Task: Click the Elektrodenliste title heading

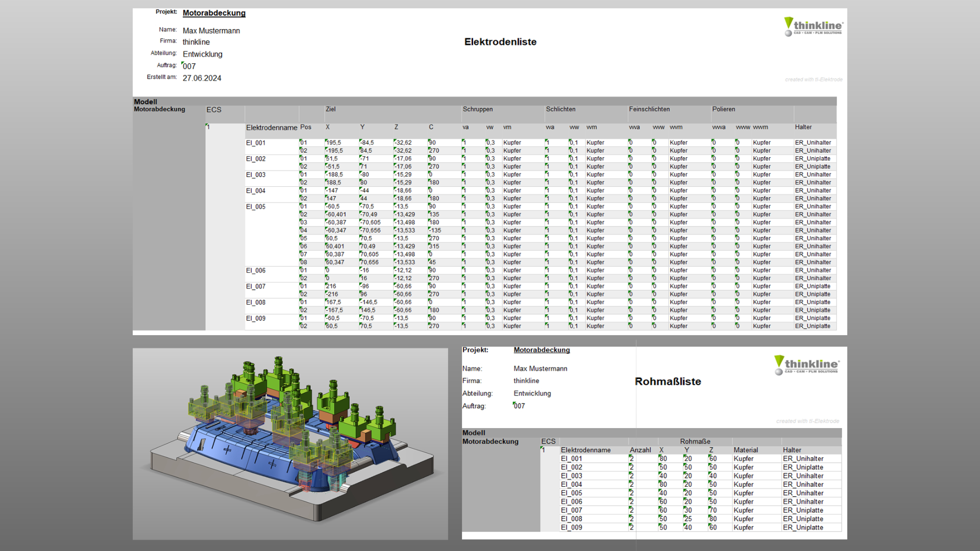Action: pyautogui.click(x=500, y=42)
